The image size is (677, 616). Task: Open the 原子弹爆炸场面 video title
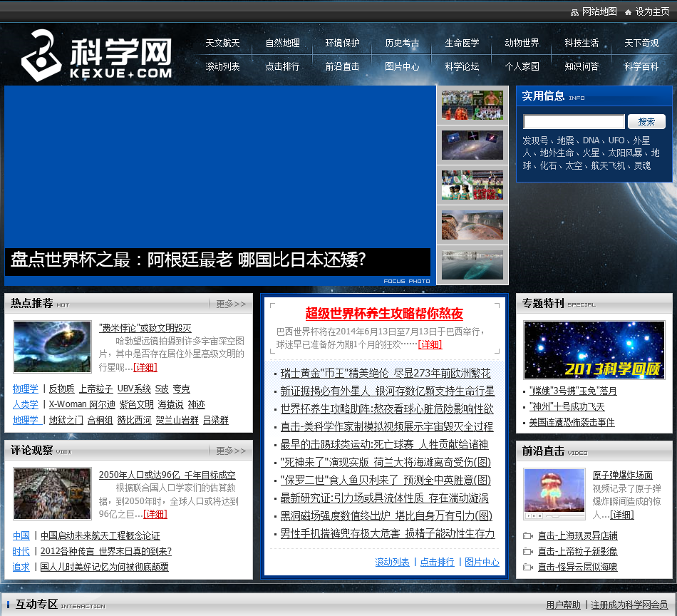(623, 475)
